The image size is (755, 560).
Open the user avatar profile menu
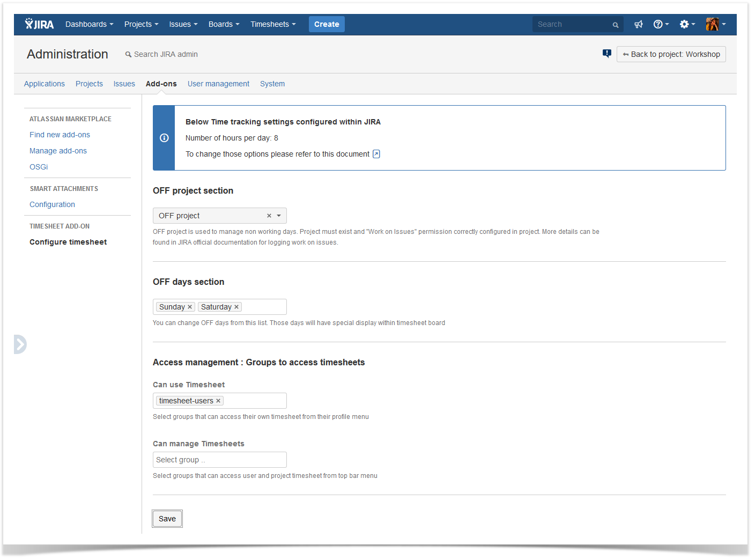(x=716, y=24)
